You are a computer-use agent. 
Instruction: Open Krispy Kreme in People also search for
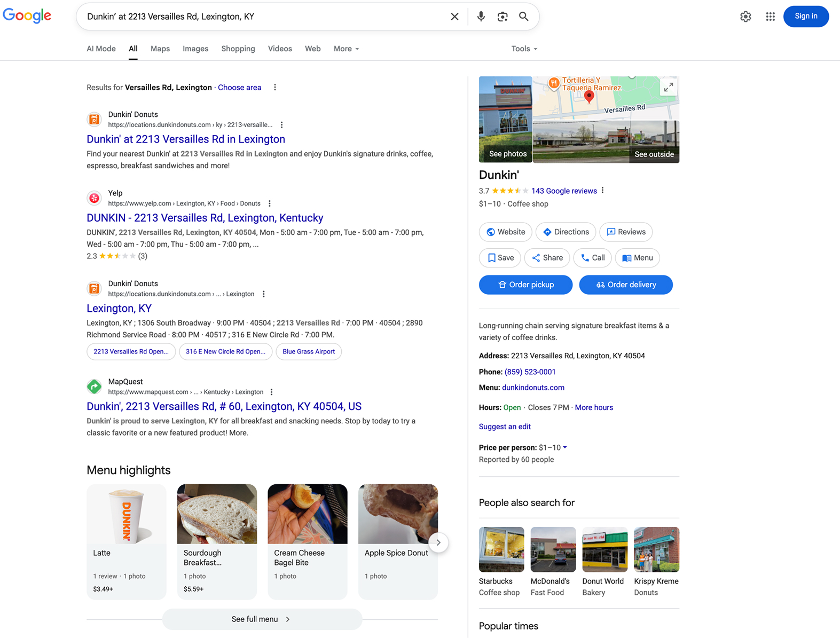pyautogui.click(x=656, y=562)
